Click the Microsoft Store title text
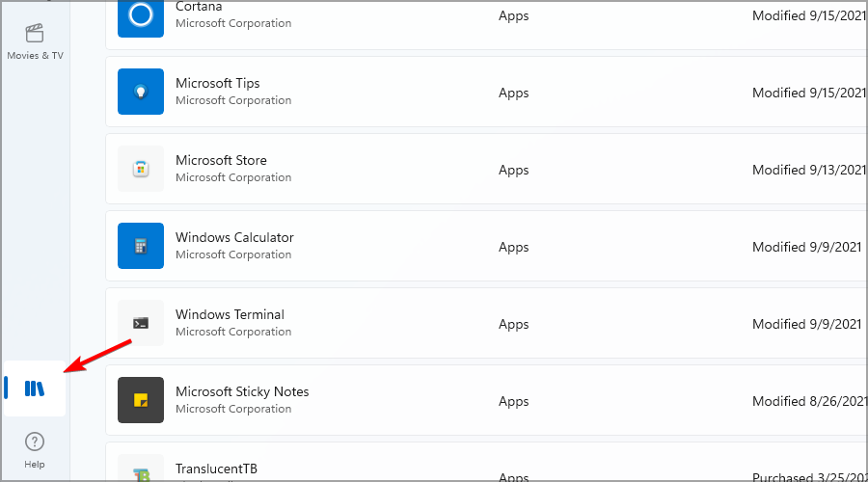The height and width of the screenshot is (482, 868). tap(221, 160)
